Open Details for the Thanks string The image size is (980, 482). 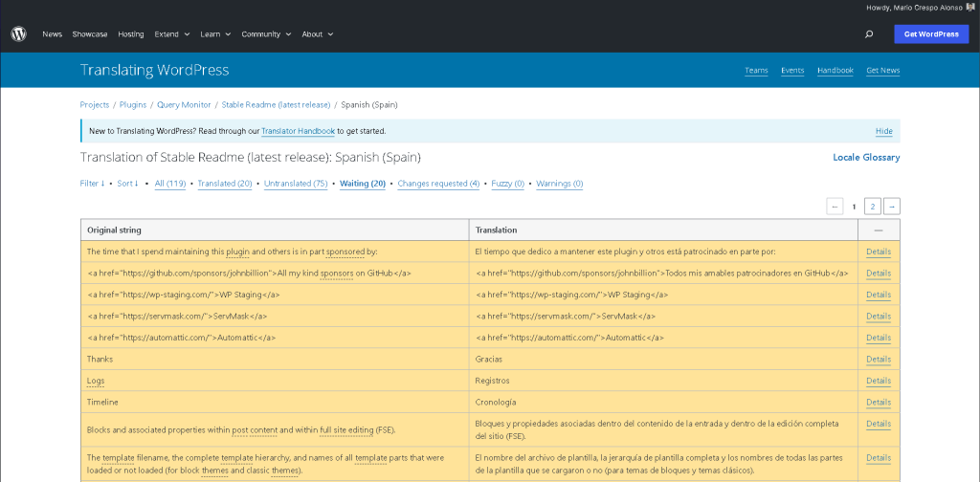click(878, 360)
